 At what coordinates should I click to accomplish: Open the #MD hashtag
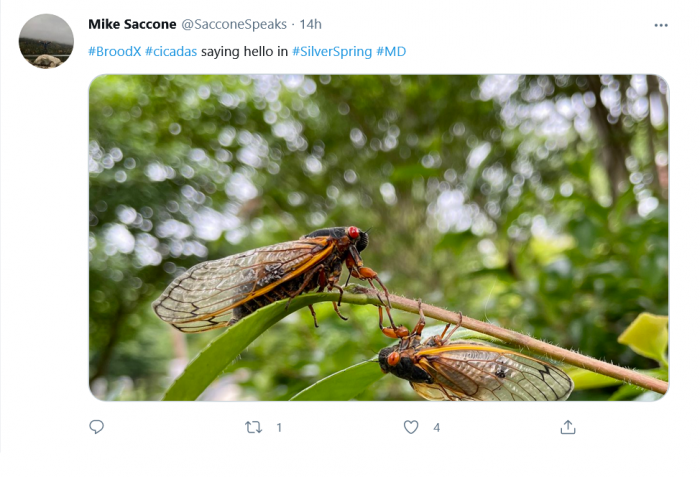pos(391,51)
